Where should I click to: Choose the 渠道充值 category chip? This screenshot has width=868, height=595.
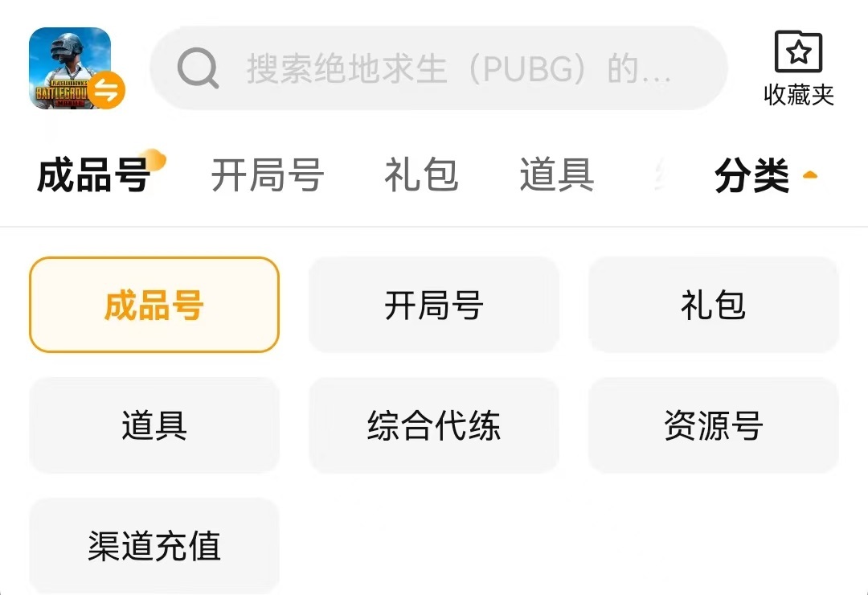click(154, 546)
